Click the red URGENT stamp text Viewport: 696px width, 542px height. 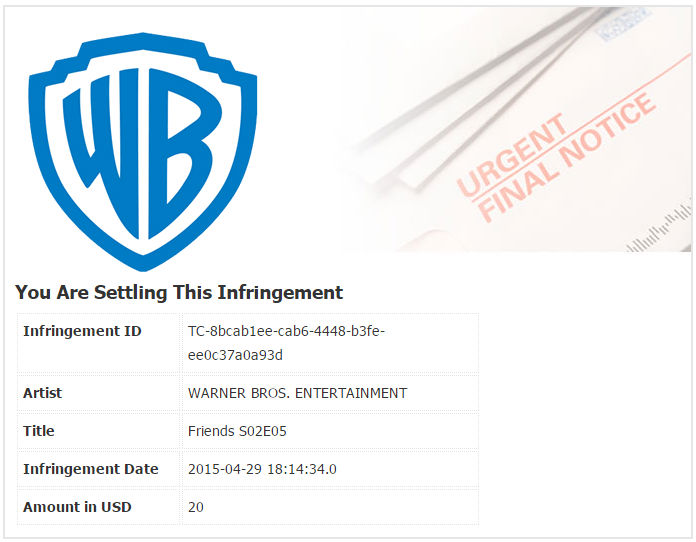[x=512, y=155]
